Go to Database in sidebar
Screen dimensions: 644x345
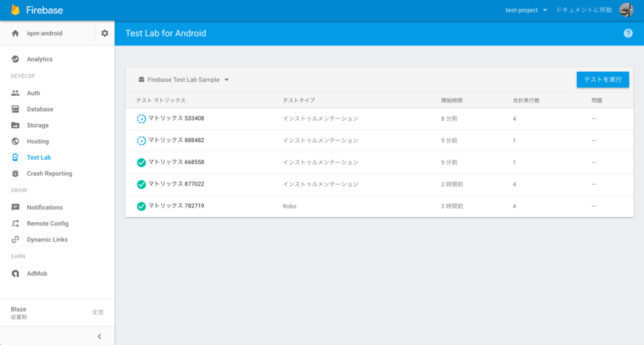40,109
